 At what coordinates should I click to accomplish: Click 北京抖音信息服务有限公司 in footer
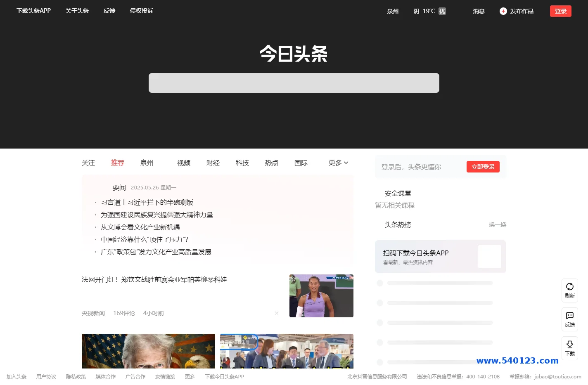377,377
